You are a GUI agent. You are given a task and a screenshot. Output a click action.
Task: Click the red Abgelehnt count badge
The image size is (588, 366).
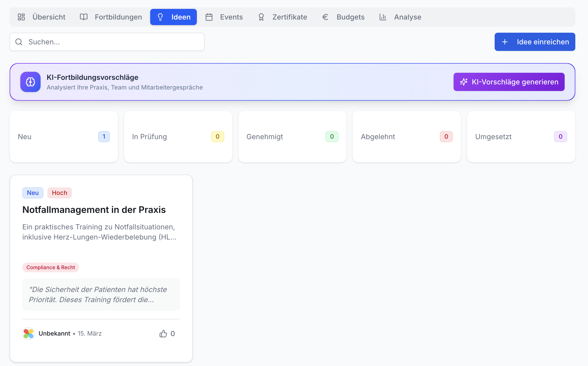446,137
